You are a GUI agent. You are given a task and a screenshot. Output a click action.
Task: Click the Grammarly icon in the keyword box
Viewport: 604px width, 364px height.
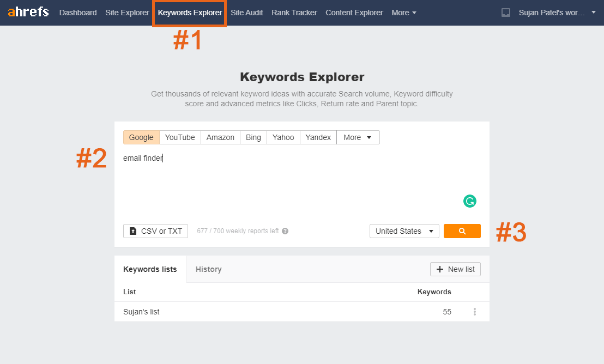pyautogui.click(x=469, y=201)
